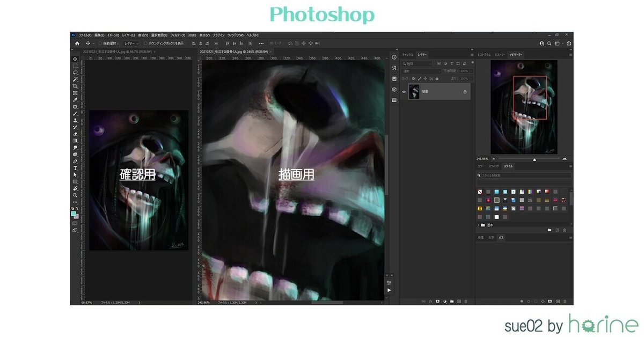Screen dimensions: 644x337
Task: Select the Crop tool
Action: pos(75,86)
